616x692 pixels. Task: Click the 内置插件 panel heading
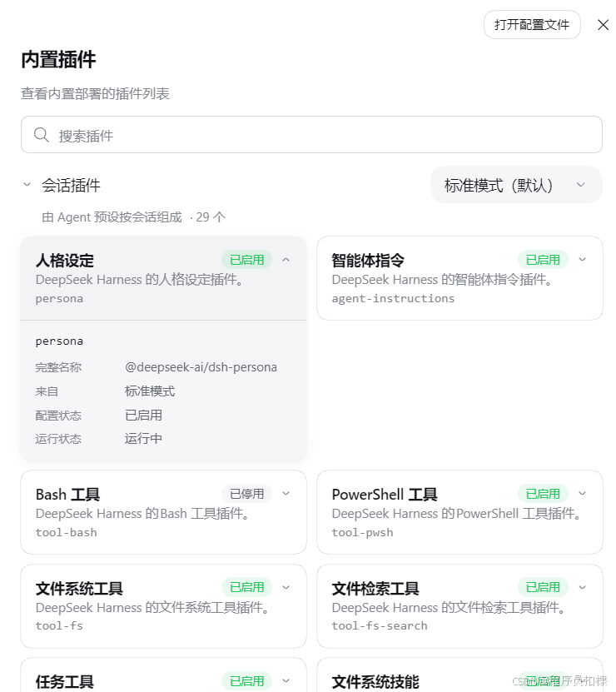pos(59,60)
